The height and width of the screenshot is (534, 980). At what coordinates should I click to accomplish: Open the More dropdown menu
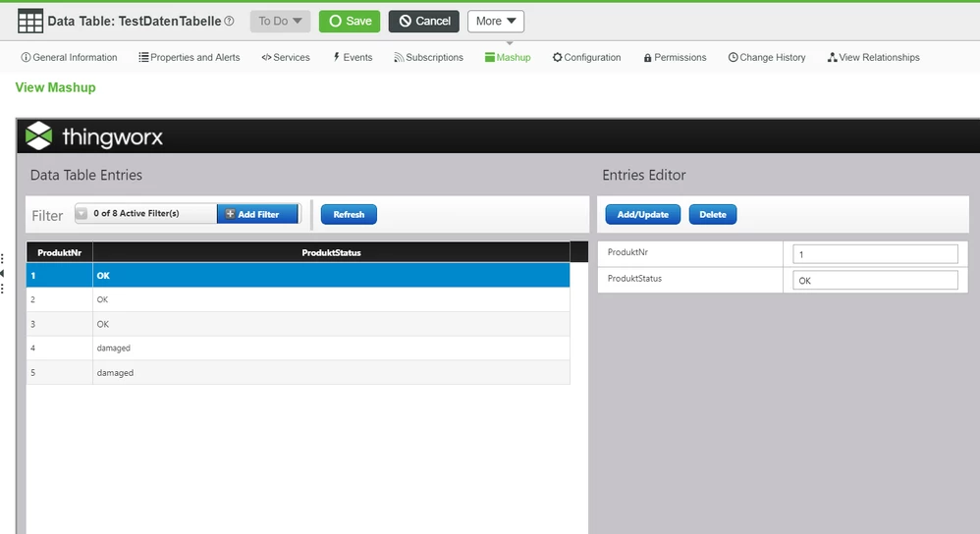[x=496, y=22]
